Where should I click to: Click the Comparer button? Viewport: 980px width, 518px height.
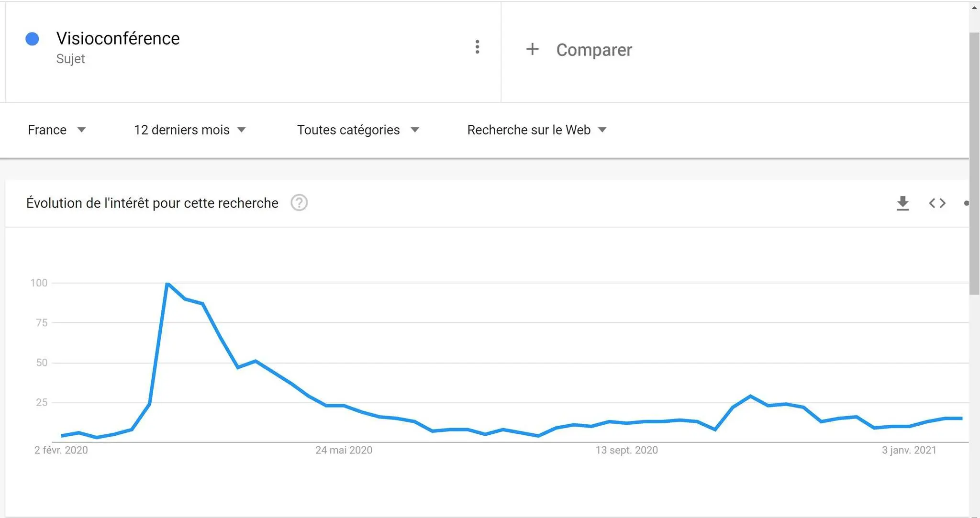[579, 50]
